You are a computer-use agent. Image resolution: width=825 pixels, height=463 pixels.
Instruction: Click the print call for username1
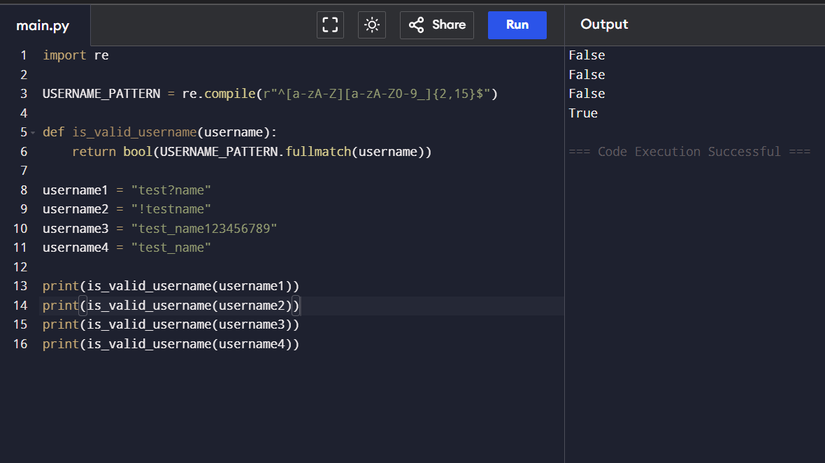pyautogui.click(x=170, y=287)
